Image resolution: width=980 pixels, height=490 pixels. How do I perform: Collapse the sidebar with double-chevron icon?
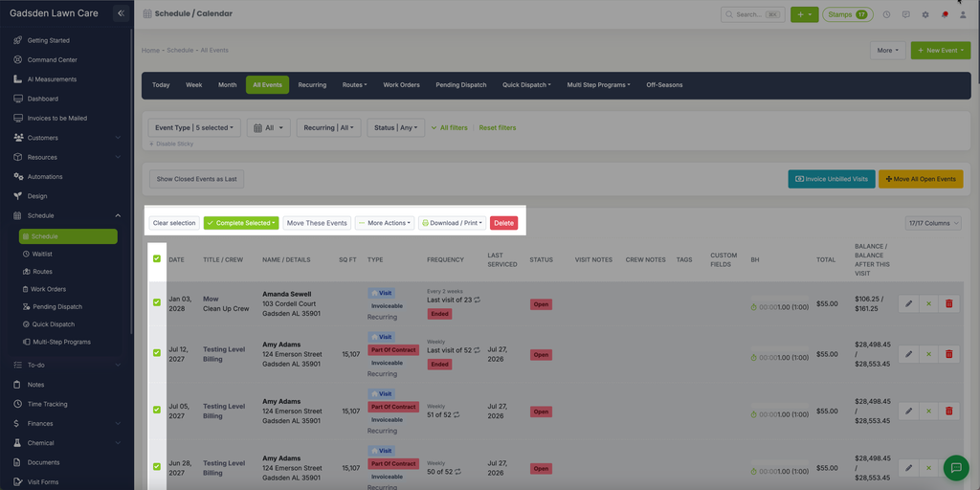[122, 13]
